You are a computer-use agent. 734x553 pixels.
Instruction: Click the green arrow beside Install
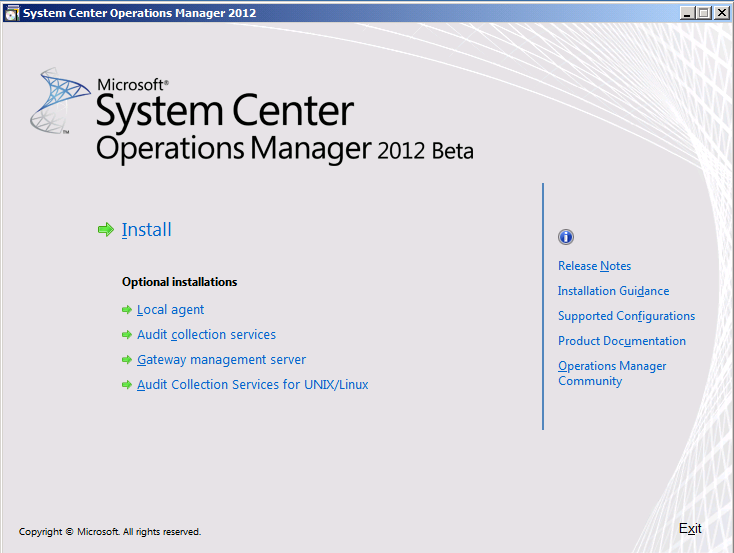(106, 229)
